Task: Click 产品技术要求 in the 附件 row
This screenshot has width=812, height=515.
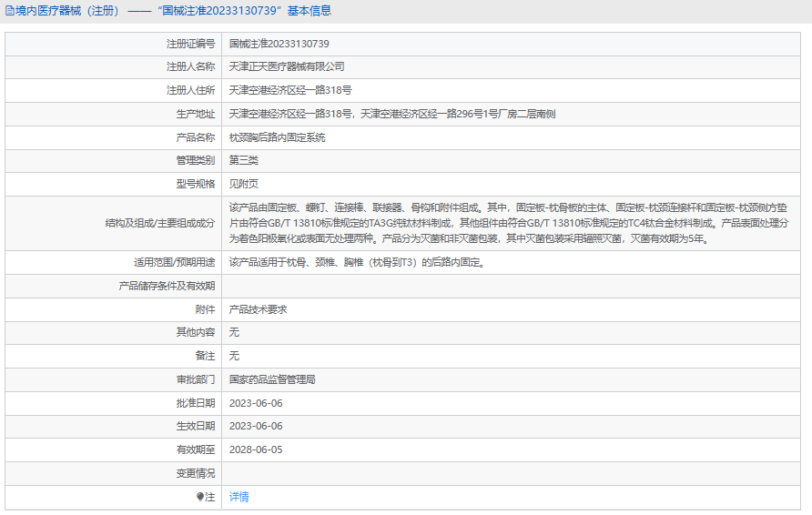Action: 258,309
